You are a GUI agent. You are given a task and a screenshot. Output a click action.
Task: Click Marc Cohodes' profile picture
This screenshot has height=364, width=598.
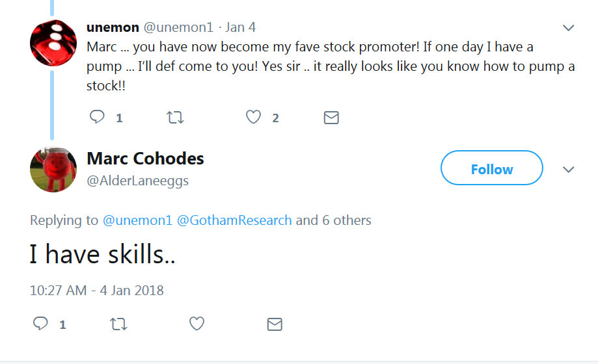click(x=53, y=169)
